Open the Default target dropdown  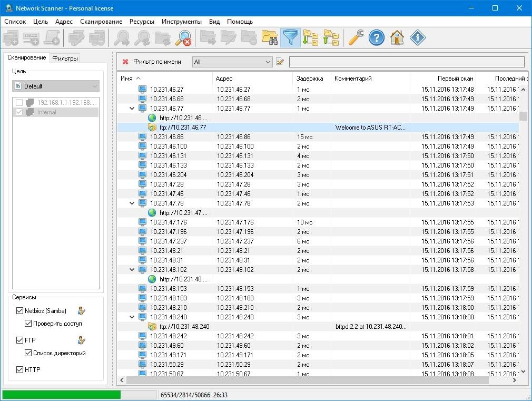pyautogui.click(x=56, y=86)
